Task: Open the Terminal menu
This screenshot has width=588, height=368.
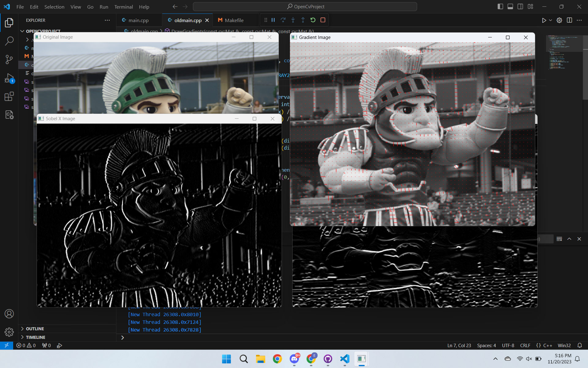Action: 123,7
